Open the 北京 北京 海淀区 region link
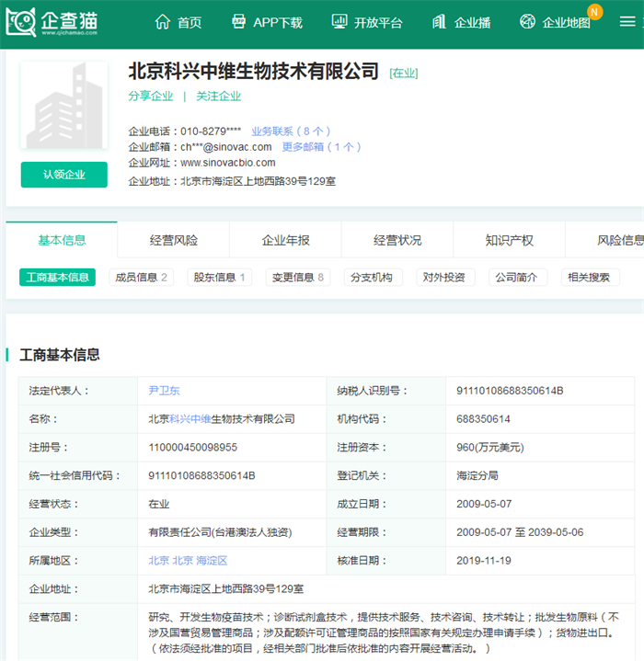Image resolution: width=644 pixels, height=661 pixels. pos(188,561)
